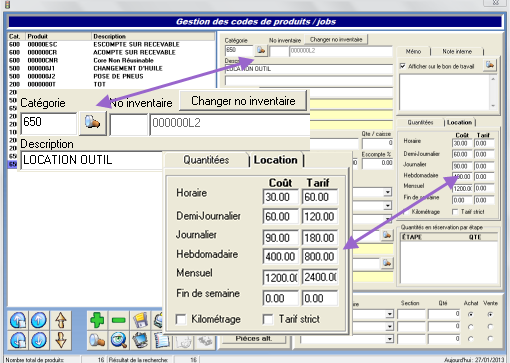
Task: Move item up with tan up arrow
Action: [61, 320]
